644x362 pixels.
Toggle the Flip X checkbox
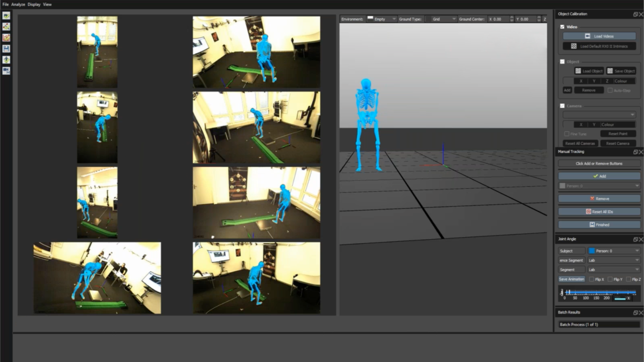(x=592, y=279)
